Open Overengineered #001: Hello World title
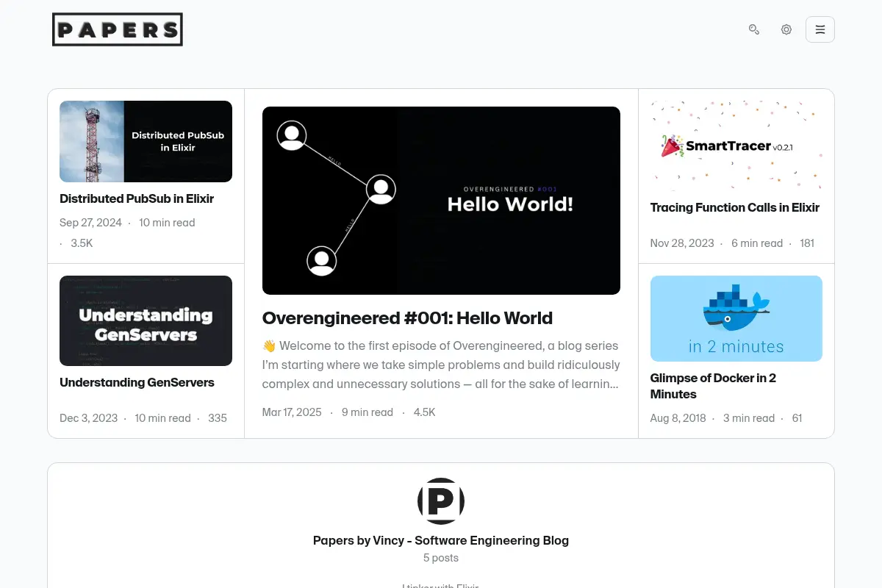The width and height of the screenshot is (882, 588). (x=407, y=318)
